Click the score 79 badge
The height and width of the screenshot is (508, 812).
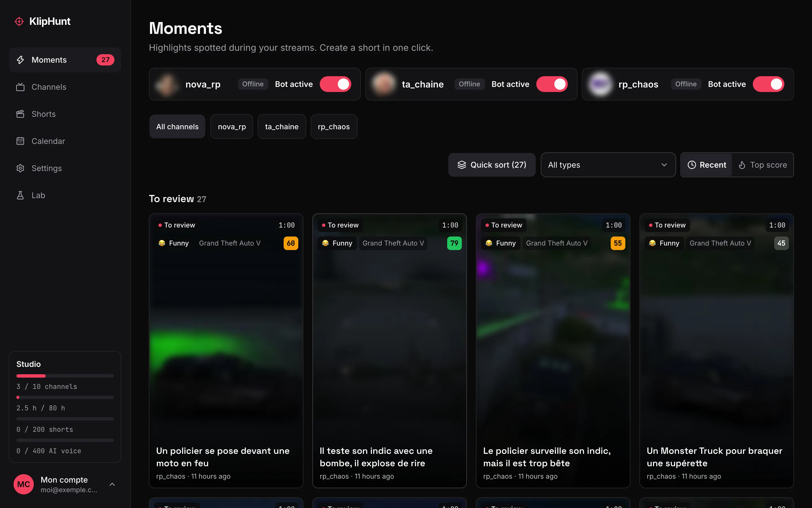click(454, 243)
